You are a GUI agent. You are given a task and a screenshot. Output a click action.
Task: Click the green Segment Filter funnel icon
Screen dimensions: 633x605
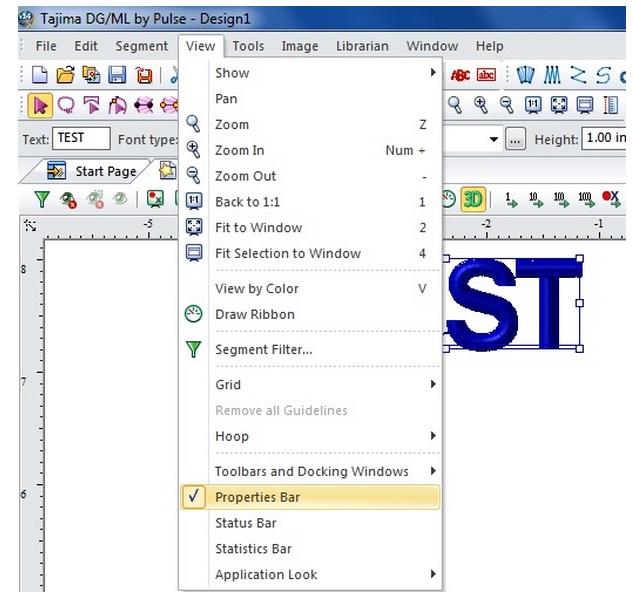pyautogui.click(x=42, y=199)
